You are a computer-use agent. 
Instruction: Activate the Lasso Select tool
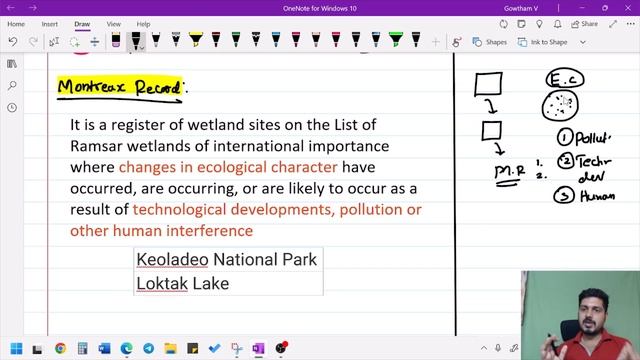(x=74, y=42)
